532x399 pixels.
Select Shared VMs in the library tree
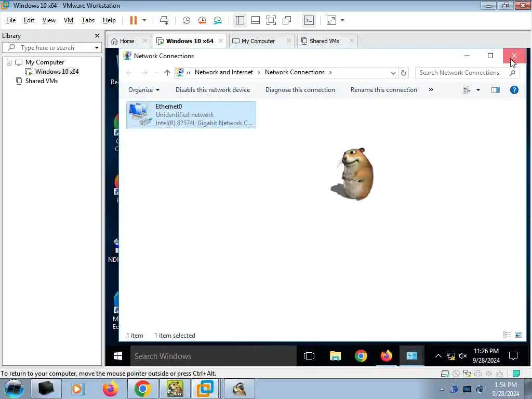tap(42, 81)
